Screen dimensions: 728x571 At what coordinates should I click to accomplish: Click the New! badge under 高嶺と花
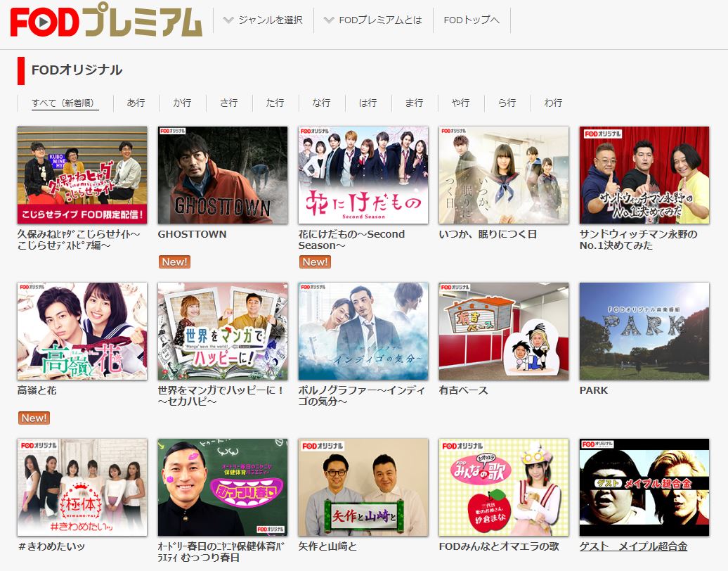(x=34, y=418)
